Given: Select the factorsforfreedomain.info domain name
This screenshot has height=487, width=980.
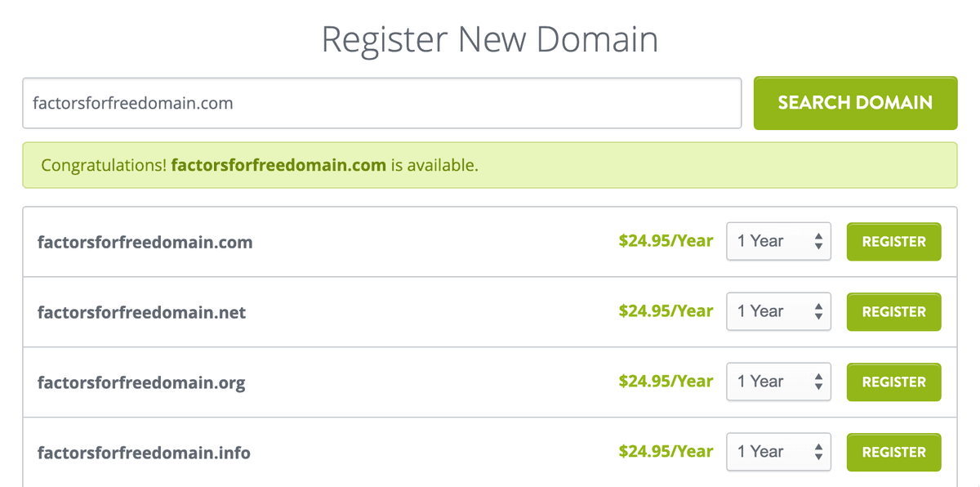Looking at the screenshot, I should 144,453.
